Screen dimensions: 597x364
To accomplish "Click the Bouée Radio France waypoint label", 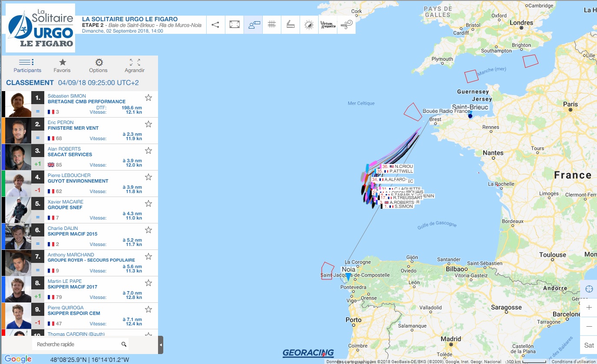I will pos(446,111).
